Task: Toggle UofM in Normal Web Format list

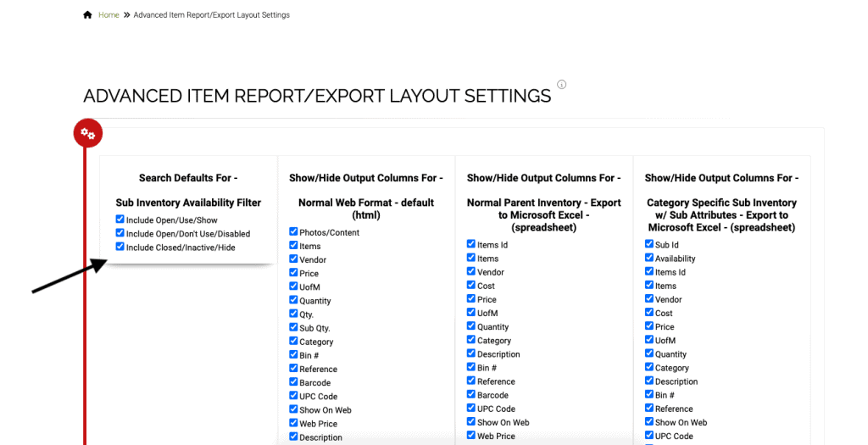Action: click(x=293, y=286)
